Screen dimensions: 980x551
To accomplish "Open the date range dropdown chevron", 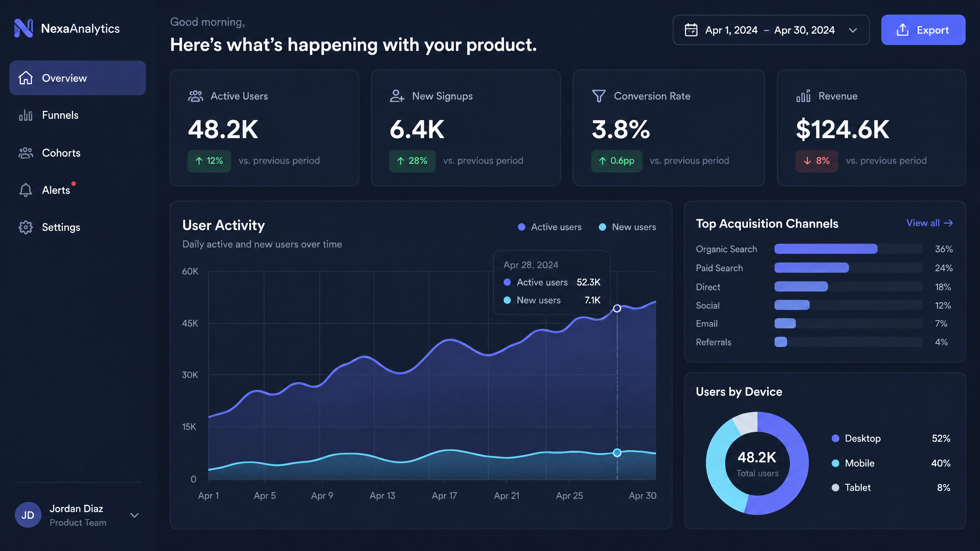I will point(853,30).
